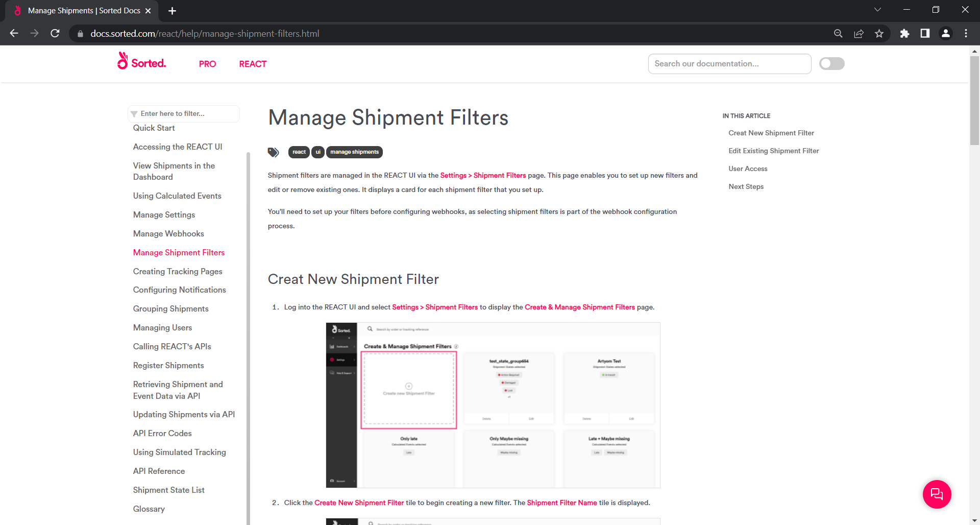Open Quick Start in sidebar
This screenshot has height=525, width=980.
pos(154,128)
